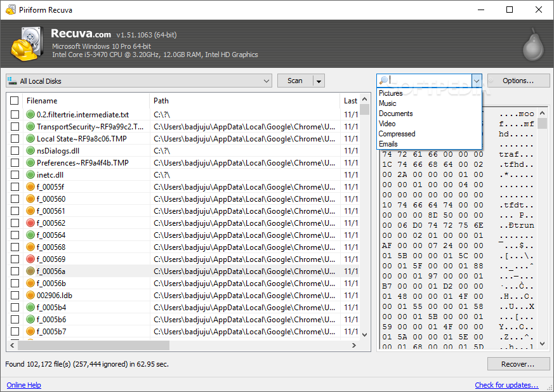Click the orange status dot of f_000561

30,211
